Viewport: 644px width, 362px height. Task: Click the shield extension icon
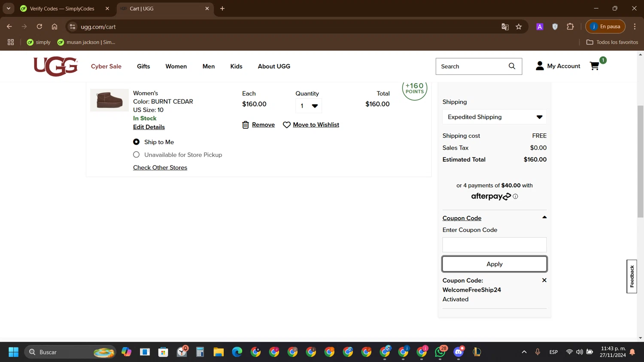point(555,27)
